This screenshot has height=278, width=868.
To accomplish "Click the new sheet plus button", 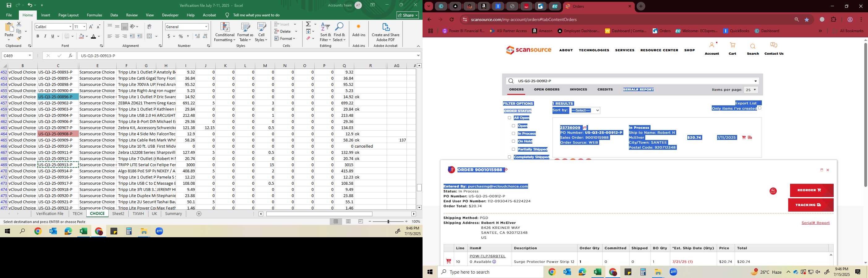I will [x=199, y=214].
